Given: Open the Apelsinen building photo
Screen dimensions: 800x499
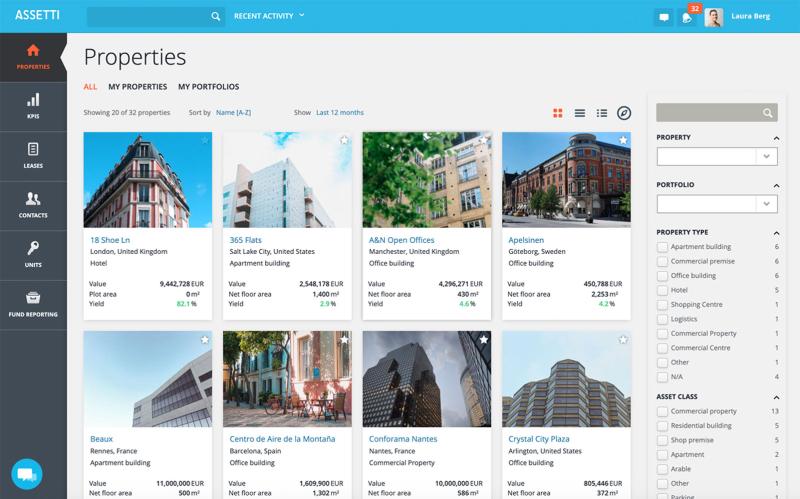Looking at the screenshot, I should coord(566,180).
